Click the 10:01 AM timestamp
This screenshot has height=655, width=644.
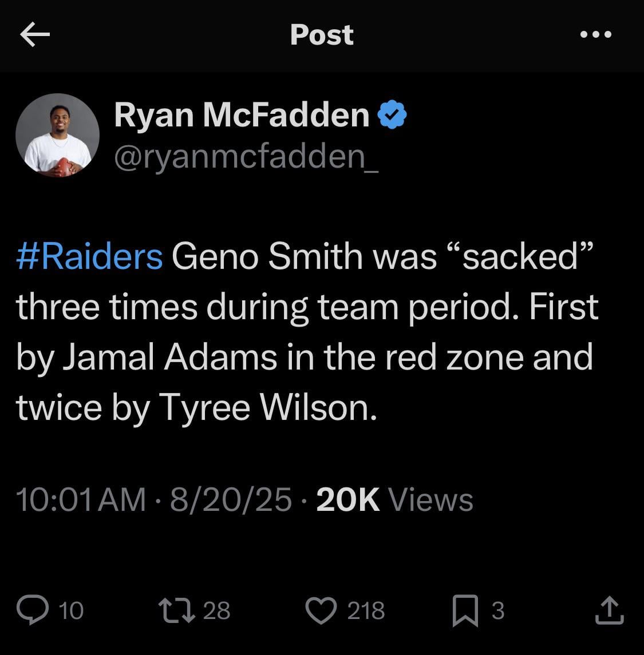pos(81,499)
